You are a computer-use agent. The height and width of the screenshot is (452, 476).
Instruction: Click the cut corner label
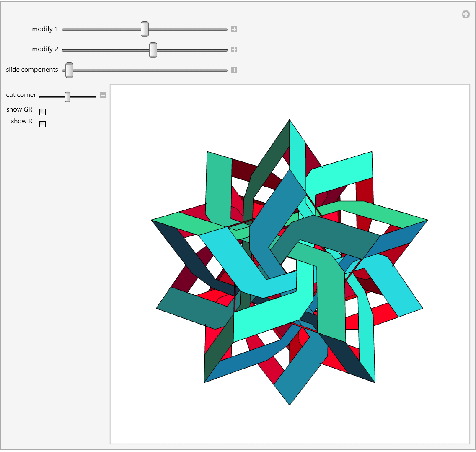(x=21, y=95)
